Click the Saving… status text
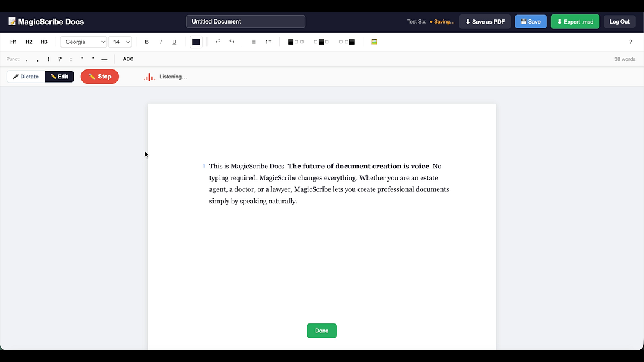644x362 pixels. [442, 22]
